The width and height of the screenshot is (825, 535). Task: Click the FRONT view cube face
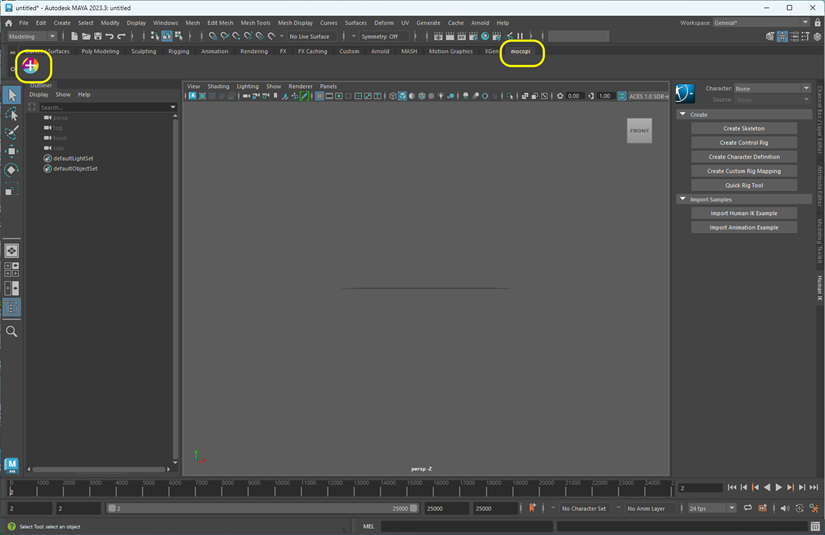pos(639,131)
